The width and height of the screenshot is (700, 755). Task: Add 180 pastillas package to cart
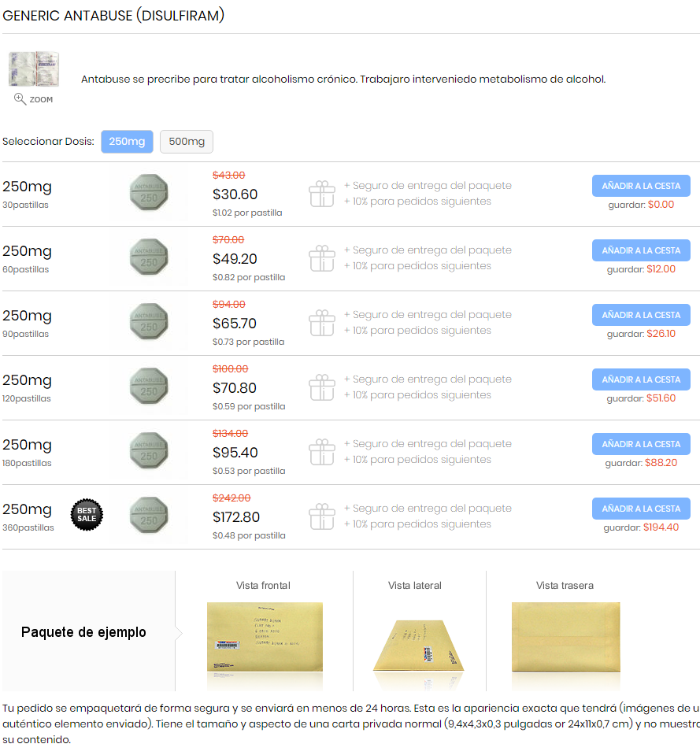(x=641, y=444)
